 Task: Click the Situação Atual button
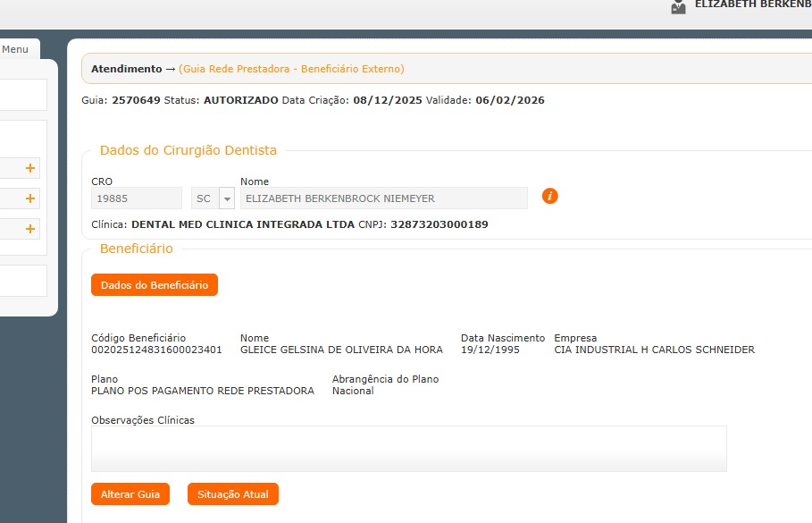[x=233, y=494]
